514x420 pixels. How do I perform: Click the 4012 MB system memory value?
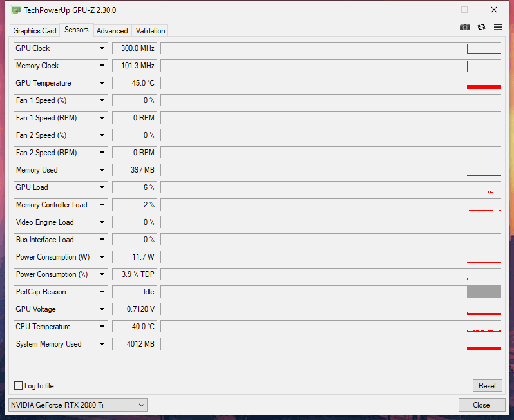135,343
